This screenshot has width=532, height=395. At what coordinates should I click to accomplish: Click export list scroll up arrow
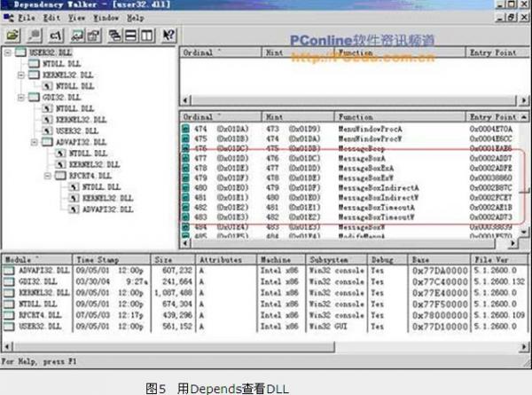click(x=524, y=117)
